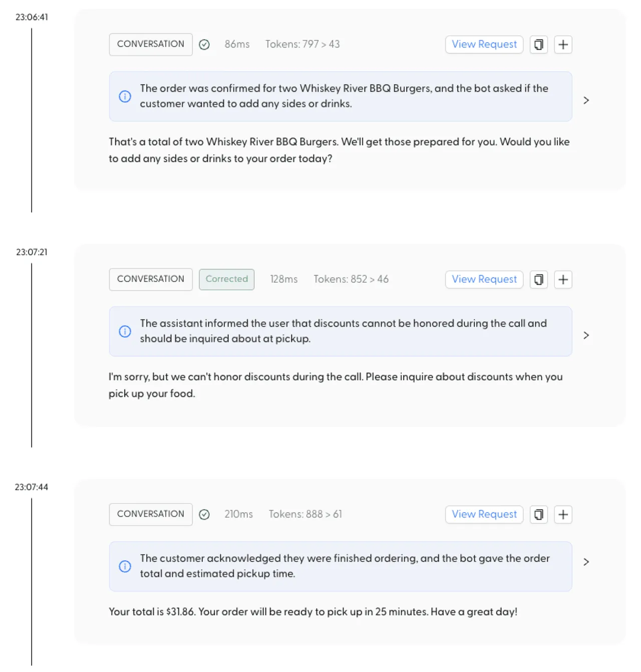Image resolution: width=641 pixels, height=672 pixels.
Task: Expand the finished ordering summary chevron
Action: point(586,562)
